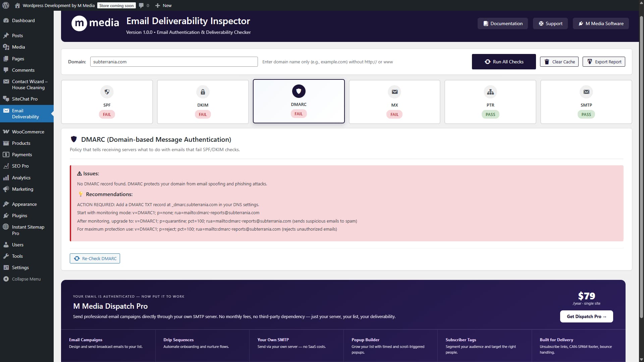Open the SMTP mail icon card
Viewport: 644px width, 362px height.
pos(586,102)
